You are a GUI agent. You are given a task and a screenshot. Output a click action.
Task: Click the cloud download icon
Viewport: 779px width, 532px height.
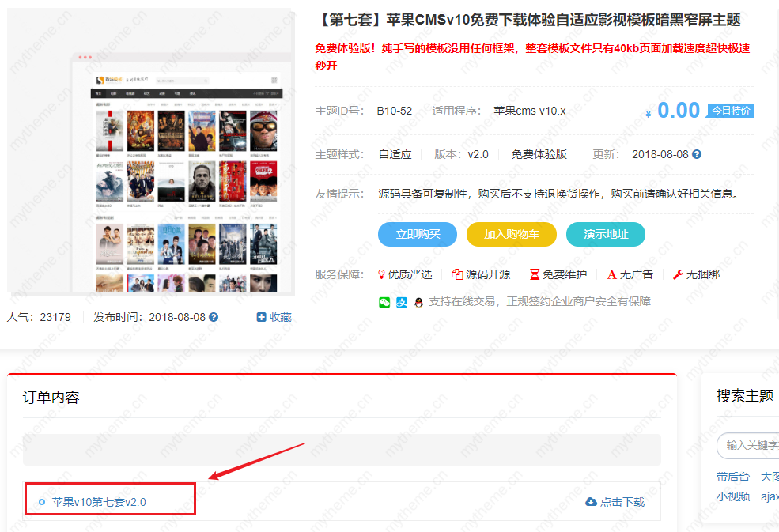[x=591, y=502]
